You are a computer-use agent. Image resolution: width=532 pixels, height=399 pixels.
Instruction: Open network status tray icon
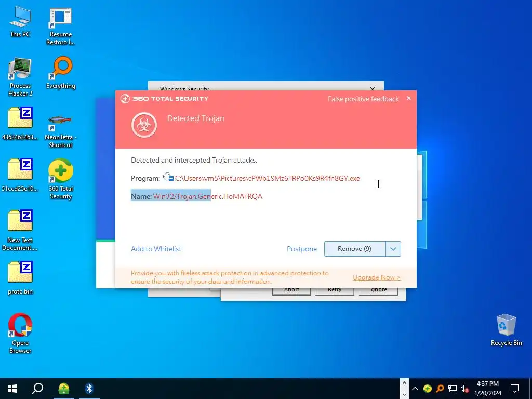(x=453, y=389)
